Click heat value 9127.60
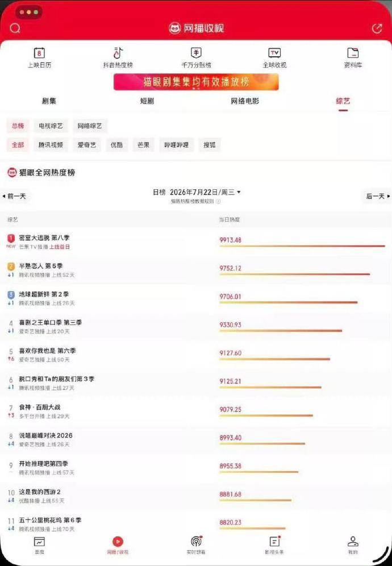The width and height of the screenshot is (392, 566). click(230, 353)
